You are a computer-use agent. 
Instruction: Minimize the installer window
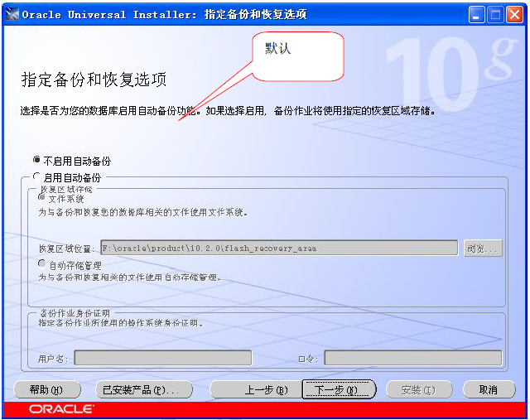click(x=476, y=15)
